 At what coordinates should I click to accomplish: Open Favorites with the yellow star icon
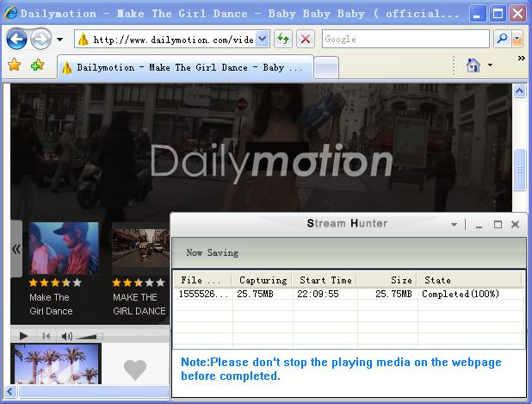point(15,65)
